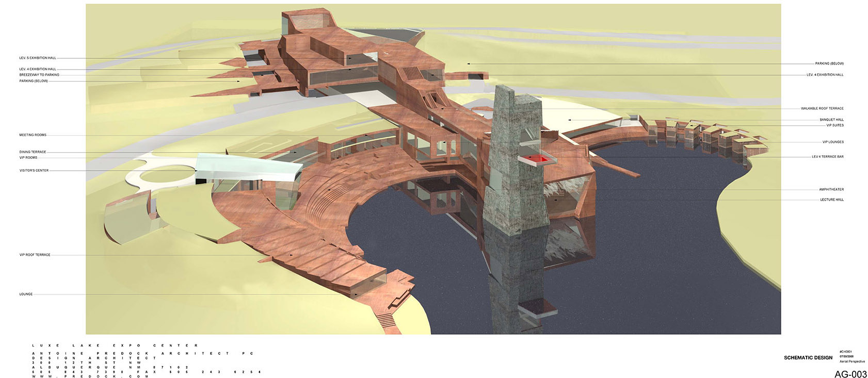This screenshot has height=378, width=868.
Task: Click the VIP SUITES label
Action: [834, 125]
